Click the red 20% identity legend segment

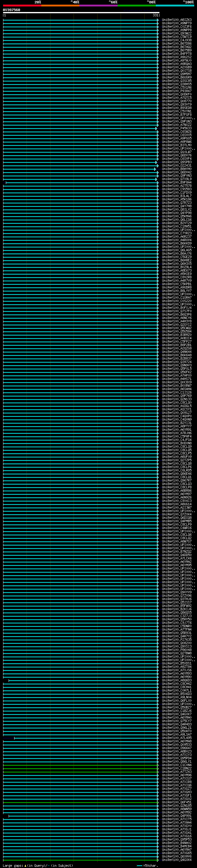(x=22, y=6)
